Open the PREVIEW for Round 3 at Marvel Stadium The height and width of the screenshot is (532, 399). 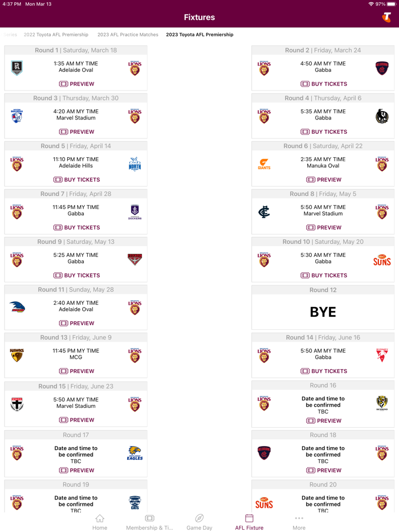click(76, 132)
